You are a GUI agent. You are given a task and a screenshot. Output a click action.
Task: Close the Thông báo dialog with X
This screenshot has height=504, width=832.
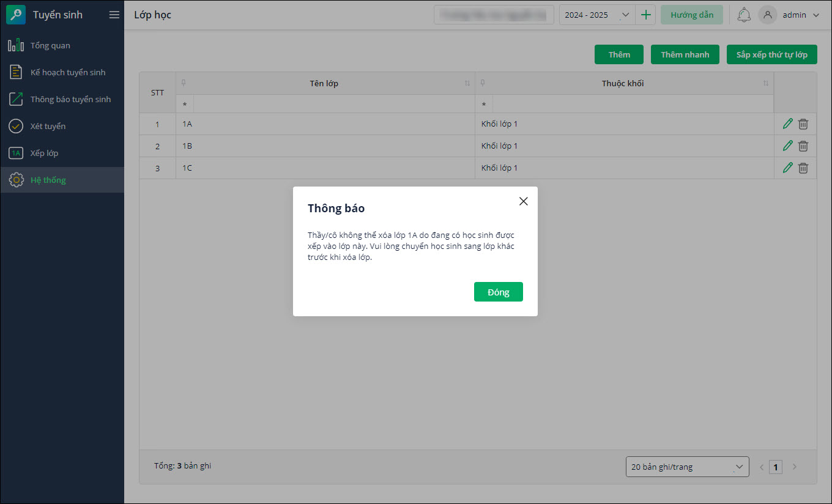tap(523, 201)
